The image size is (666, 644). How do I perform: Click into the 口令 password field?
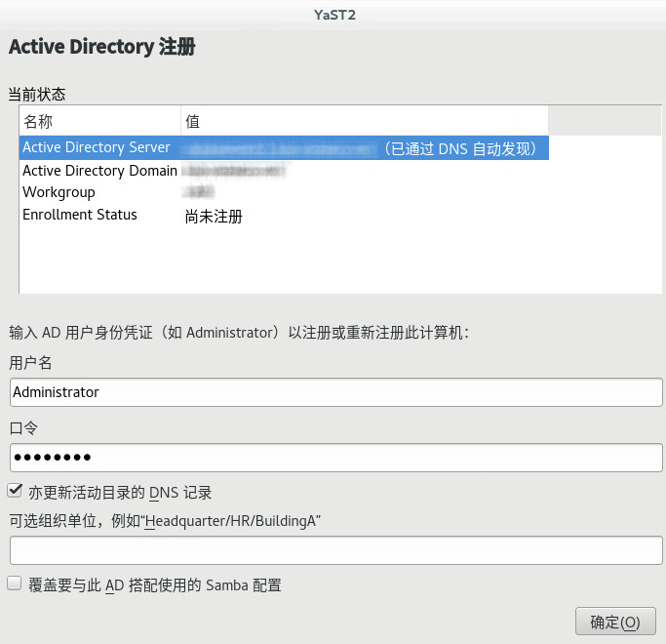336,458
